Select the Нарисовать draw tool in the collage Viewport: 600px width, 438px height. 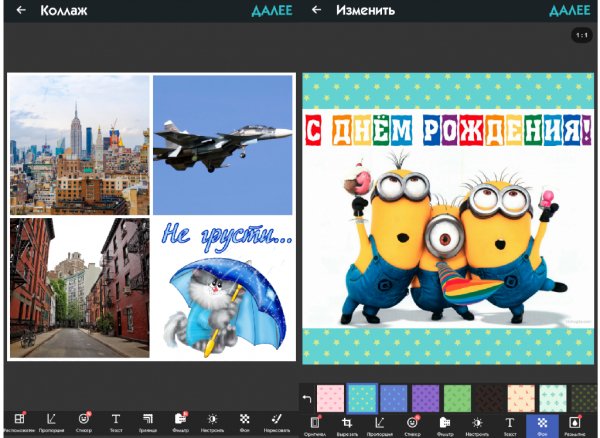click(x=277, y=423)
